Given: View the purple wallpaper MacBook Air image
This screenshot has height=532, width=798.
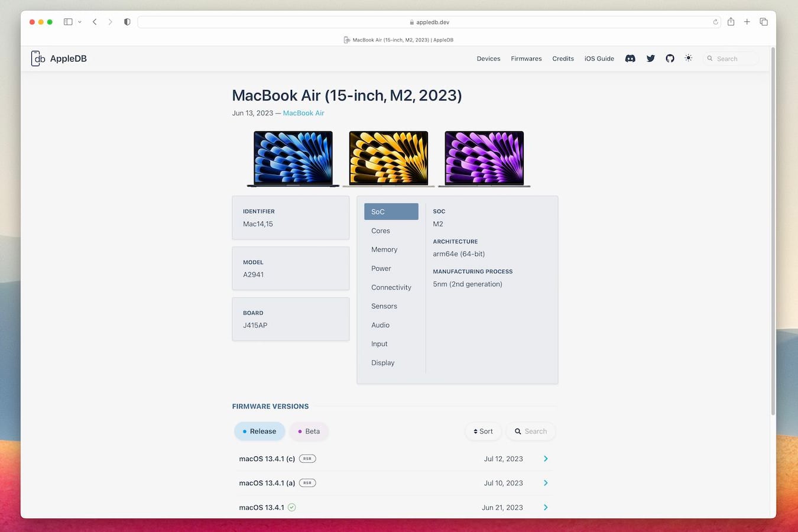Looking at the screenshot, I should [x=484, y=159].
